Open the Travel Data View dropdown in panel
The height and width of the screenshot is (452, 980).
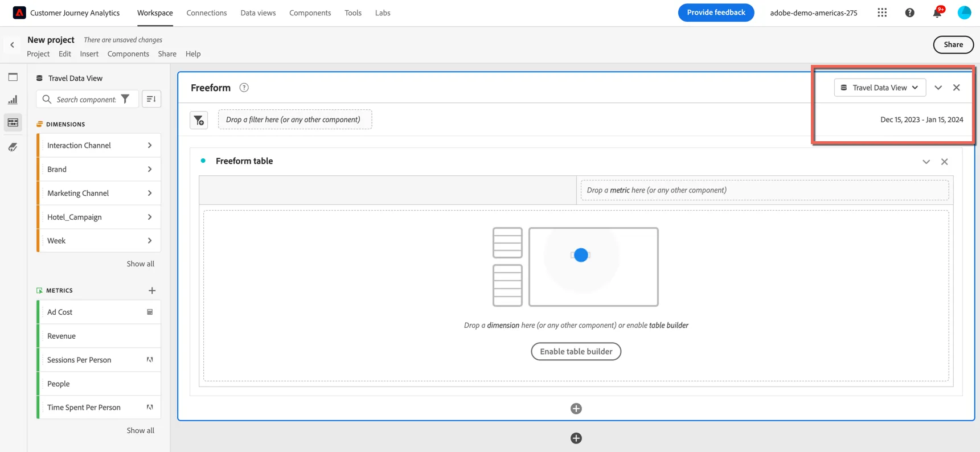pyautogui.click(x=880, y=88)
